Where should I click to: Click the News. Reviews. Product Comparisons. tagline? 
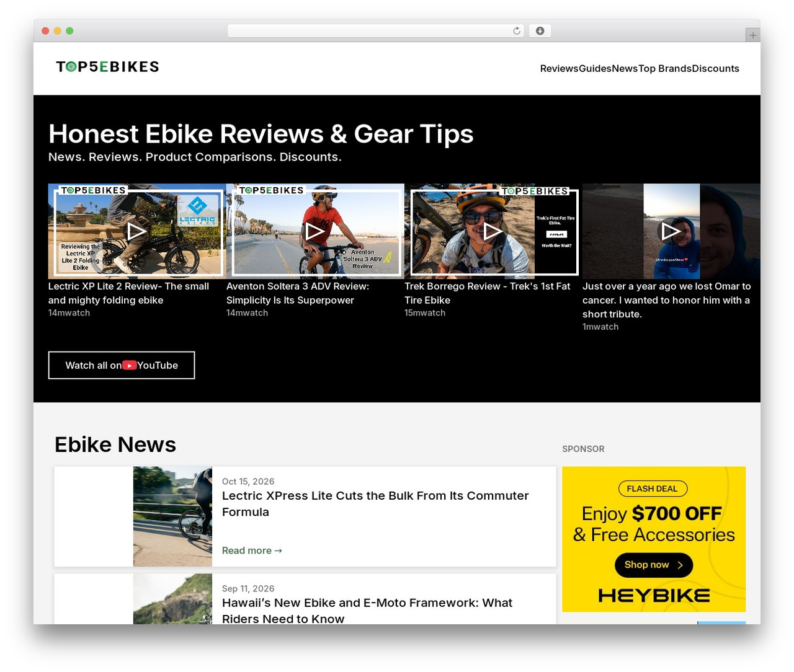click(195, 157)
